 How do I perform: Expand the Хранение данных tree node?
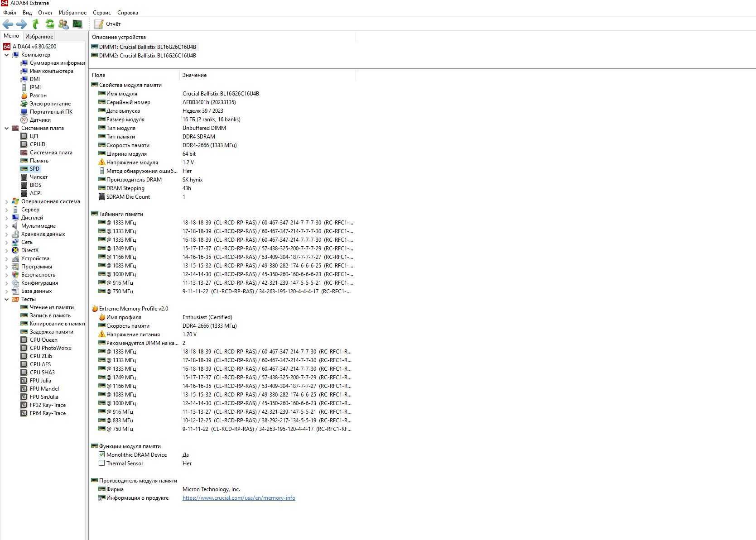[x=6, y=234]
